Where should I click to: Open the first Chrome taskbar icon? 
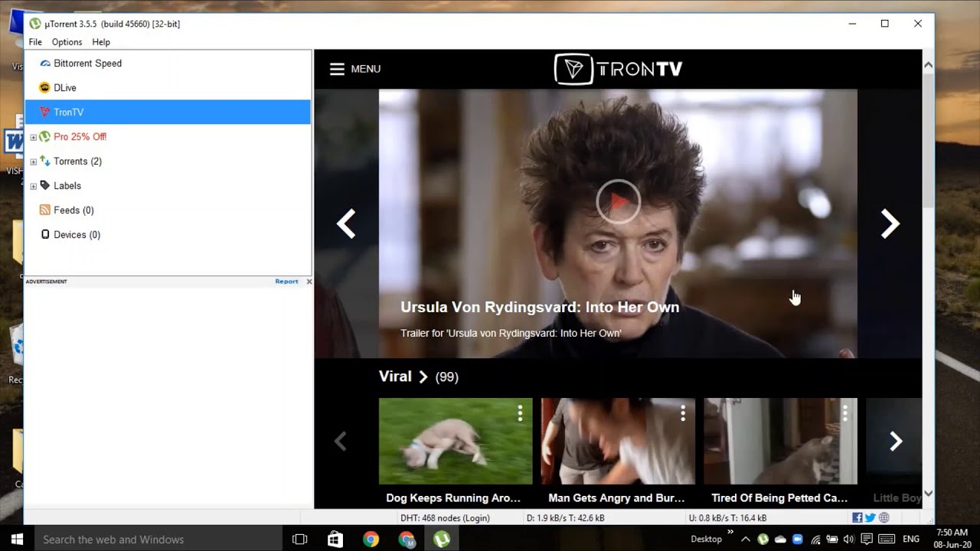(x=371, y=540)
